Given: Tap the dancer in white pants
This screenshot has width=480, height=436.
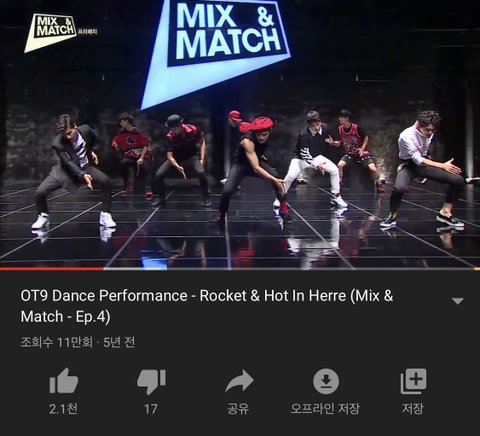Looking at the screenshot, I should (x=313, y=158).
